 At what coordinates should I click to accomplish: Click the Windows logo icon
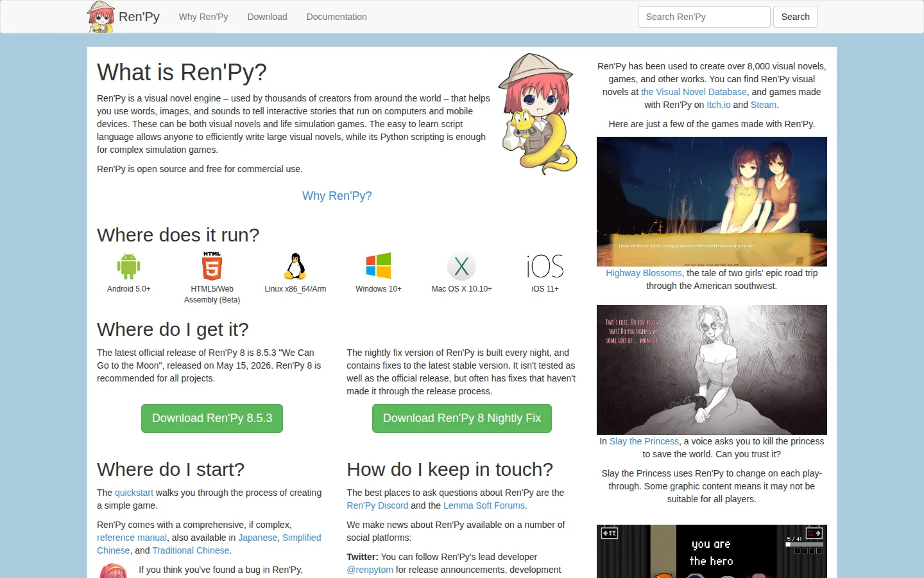[379, 266]
